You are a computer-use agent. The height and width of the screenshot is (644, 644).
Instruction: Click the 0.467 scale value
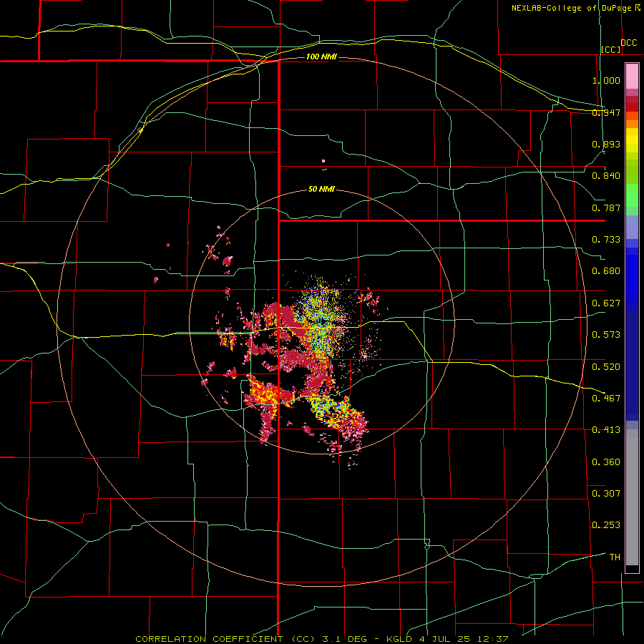(x=606, y=399)
